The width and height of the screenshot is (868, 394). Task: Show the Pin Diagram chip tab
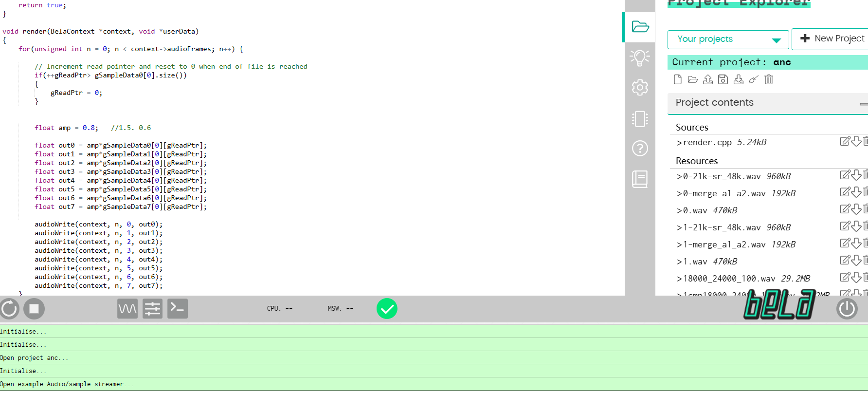pyautogui.click(x=639, y=119)
